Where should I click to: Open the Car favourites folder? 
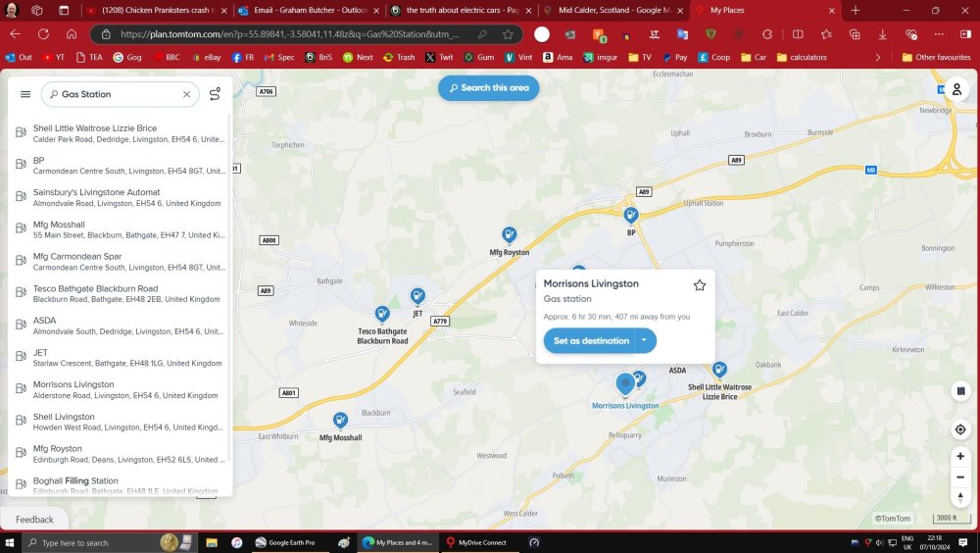tap(753, 57)
